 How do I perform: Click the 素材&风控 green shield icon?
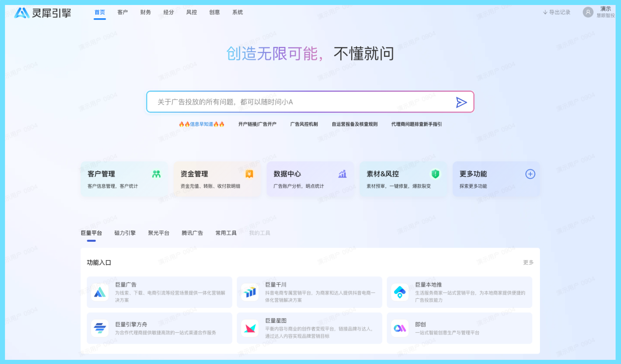[435, 174]
